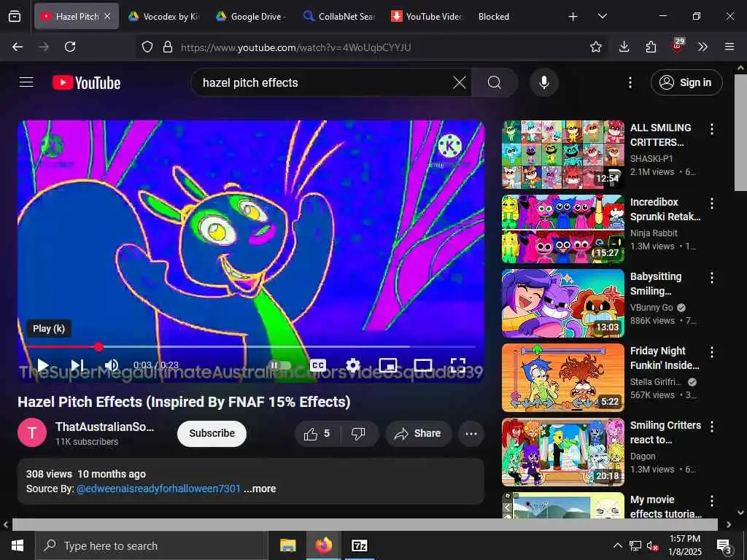Screen dimensions: 747x560
Task: Sign in to YouTube
Action: click(x=686, y=82)
